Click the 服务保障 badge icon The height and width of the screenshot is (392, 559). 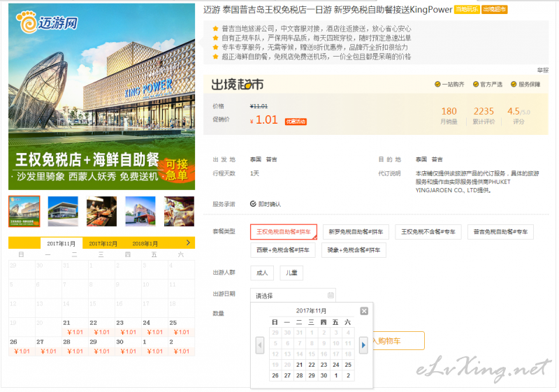(x=514, y=84)
